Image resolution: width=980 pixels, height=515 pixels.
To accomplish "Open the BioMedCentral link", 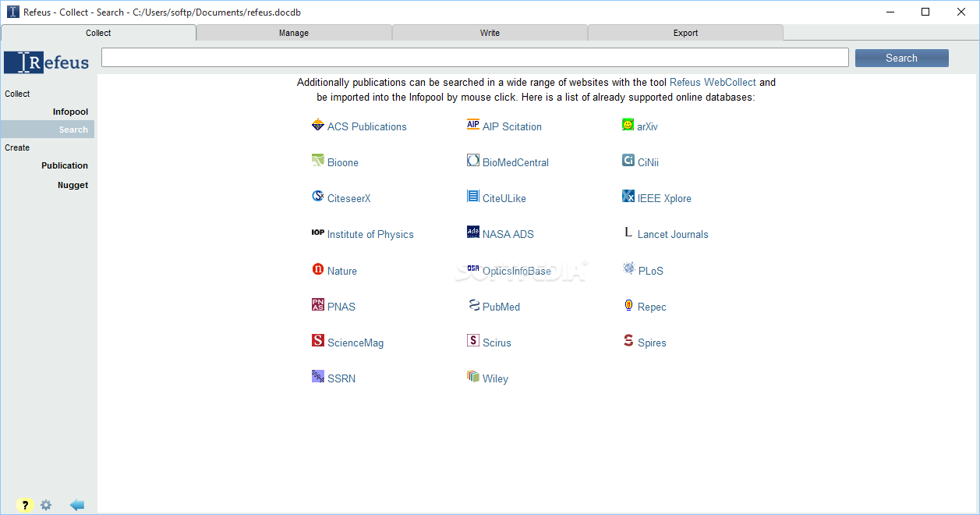I will point(515,162).
